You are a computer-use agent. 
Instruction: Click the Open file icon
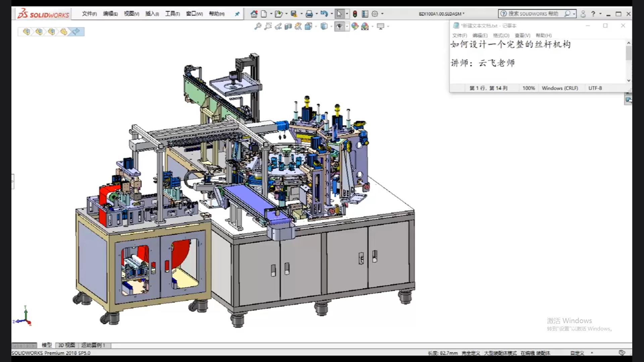[x=278, y=14]
